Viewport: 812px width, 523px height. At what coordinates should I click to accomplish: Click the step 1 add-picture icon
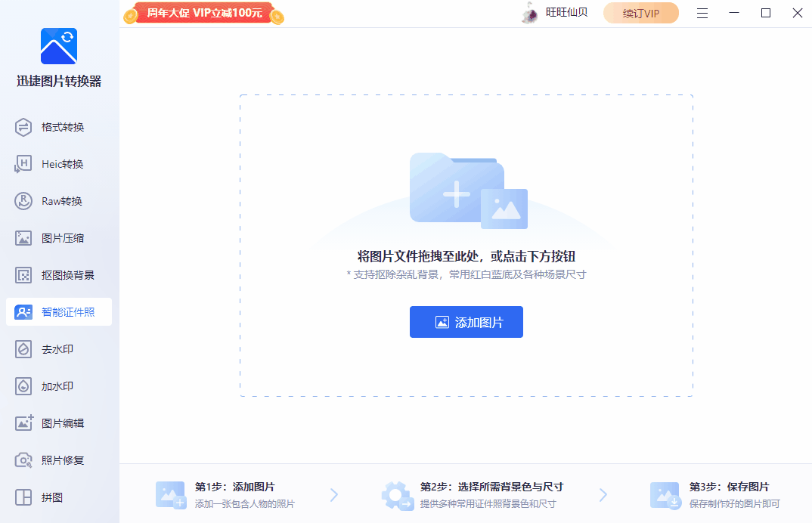170,495
